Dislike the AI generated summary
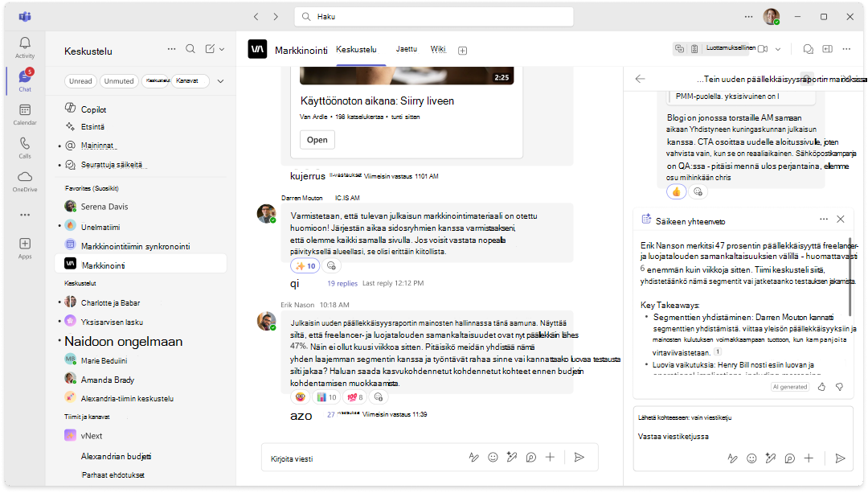Screen dimensions: 868x493 click(x=839, y=387)
